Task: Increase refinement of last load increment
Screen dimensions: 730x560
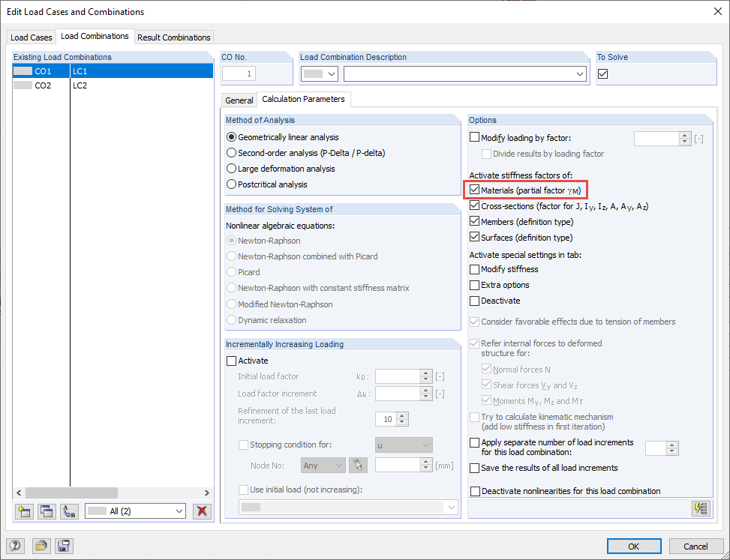Action: coord(402,416)
